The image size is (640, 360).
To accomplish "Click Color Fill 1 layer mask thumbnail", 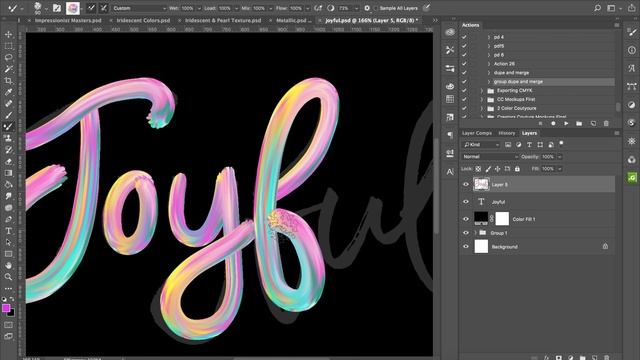I will (x=502, y=219).
